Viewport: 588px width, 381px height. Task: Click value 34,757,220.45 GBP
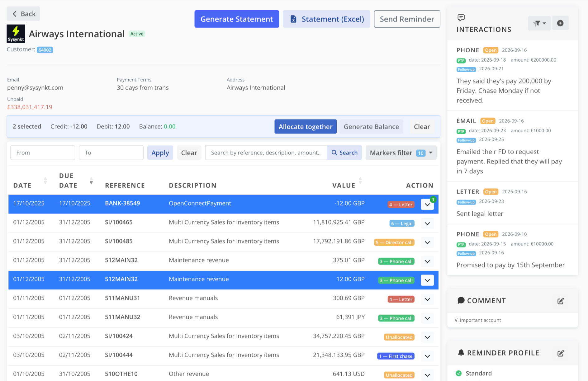[339, 336]
